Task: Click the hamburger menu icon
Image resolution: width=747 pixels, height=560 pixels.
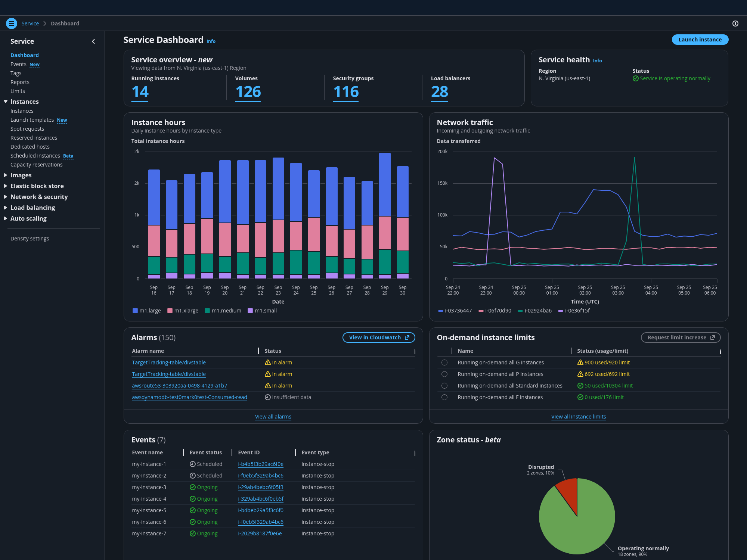Action: click(x=12, y=24)
